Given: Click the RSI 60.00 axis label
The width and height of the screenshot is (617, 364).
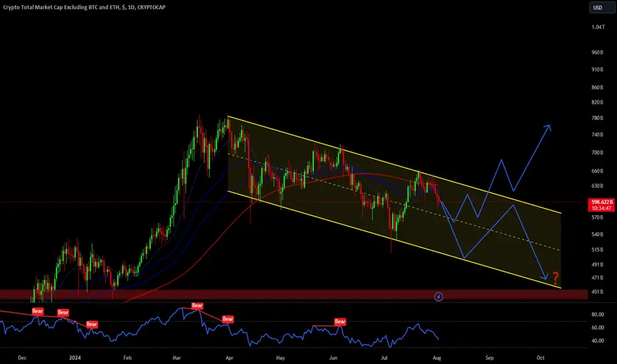Looking at the screenshot, I should (598, 328).
